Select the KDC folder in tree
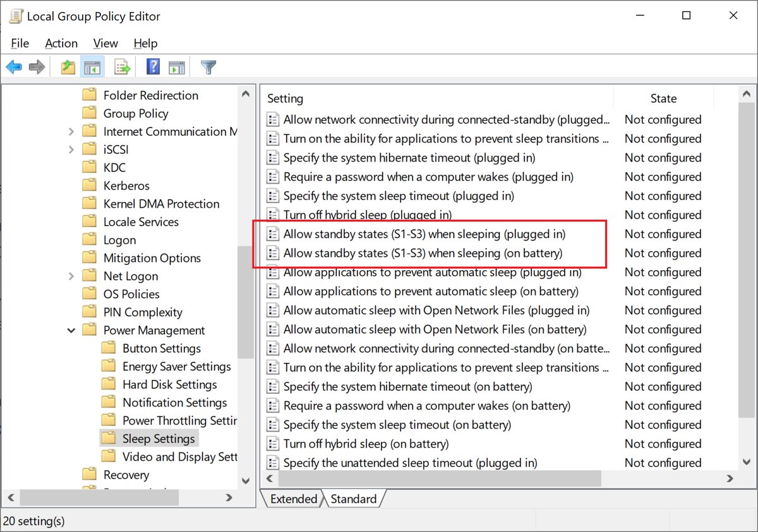 [114, 167]
